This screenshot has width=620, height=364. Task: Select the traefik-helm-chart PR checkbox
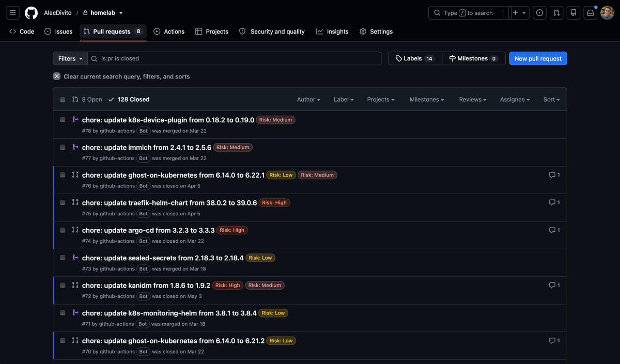coord(63,202)
